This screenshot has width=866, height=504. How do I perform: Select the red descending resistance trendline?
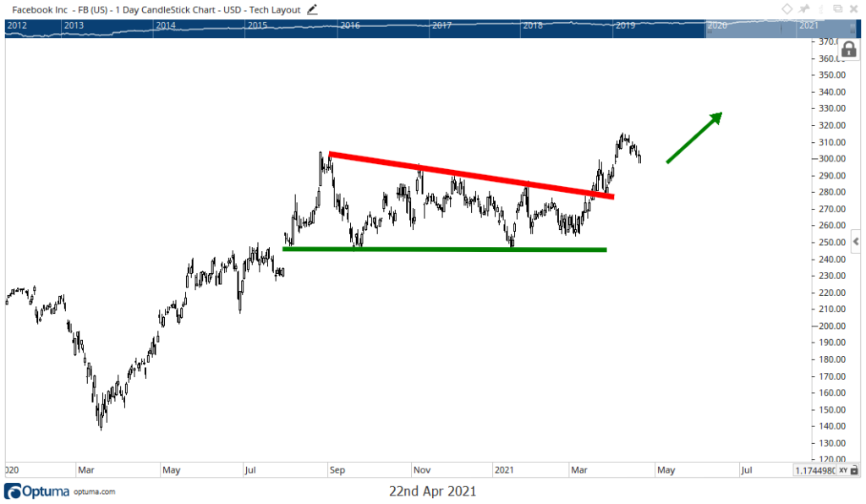(x=470, y=175)
